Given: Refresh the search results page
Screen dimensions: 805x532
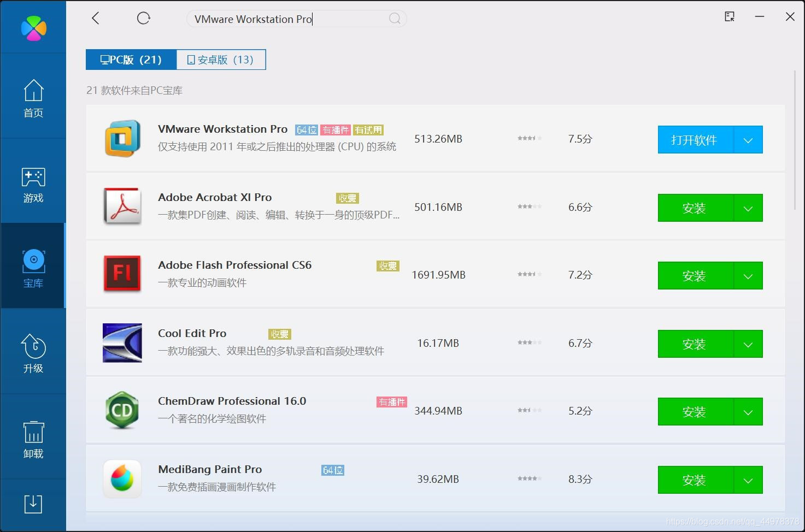Looking at the screenshot, I should point(143,19).
